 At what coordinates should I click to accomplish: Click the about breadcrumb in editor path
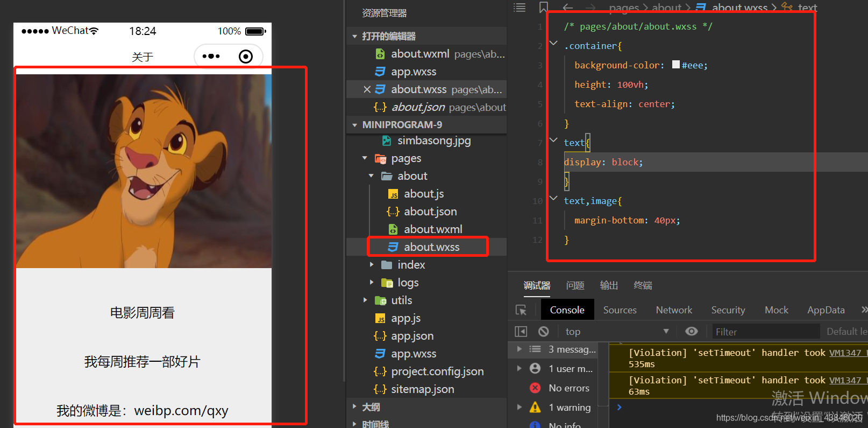[x=666, y=8]
